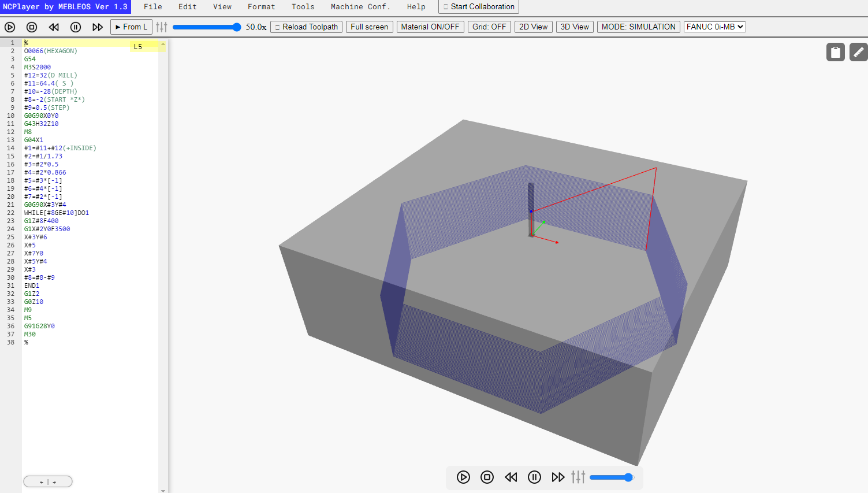Viewport: 868px width, 493px height.
Task: Open the FANUC 0i-MB controller dropdown
Action: [x=715, y=27]
